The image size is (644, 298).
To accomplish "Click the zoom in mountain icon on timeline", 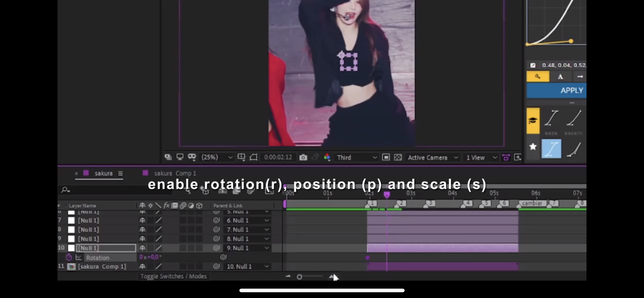I will [x=332, y=276].
